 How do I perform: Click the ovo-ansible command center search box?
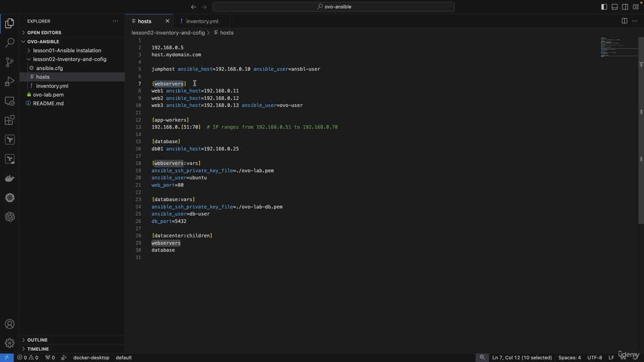point(334,7)
